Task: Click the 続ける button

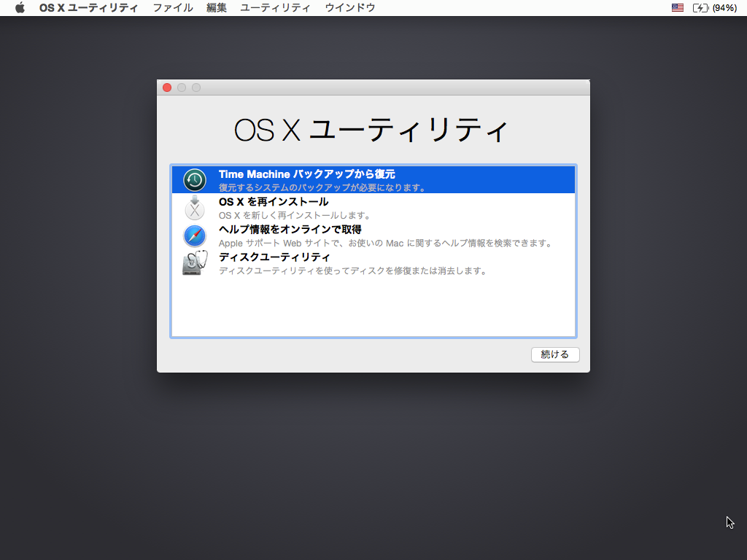Action: point(555,354)
